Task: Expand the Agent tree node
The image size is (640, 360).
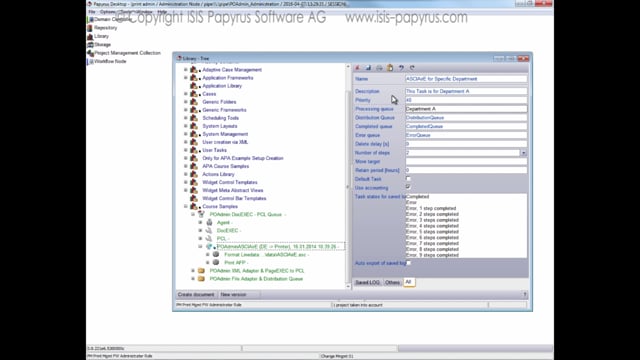Action: click(x=200, y=222)
